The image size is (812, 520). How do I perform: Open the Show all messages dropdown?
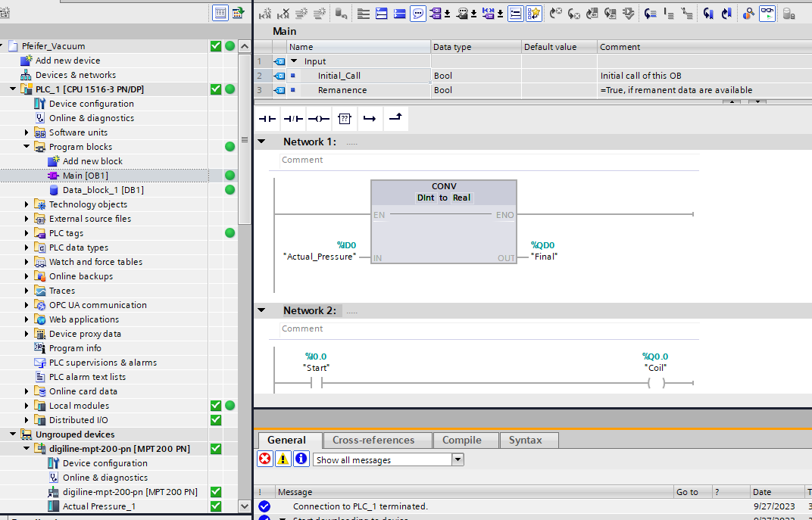(x=457, y=459)
